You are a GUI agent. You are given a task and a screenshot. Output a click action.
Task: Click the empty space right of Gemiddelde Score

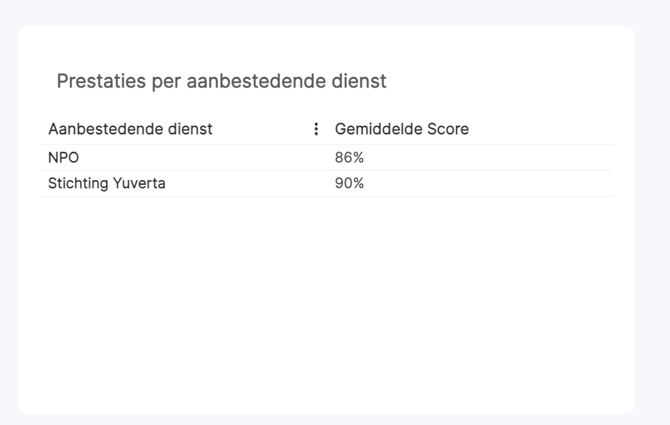pyautogui.click(x=541, y=129)
